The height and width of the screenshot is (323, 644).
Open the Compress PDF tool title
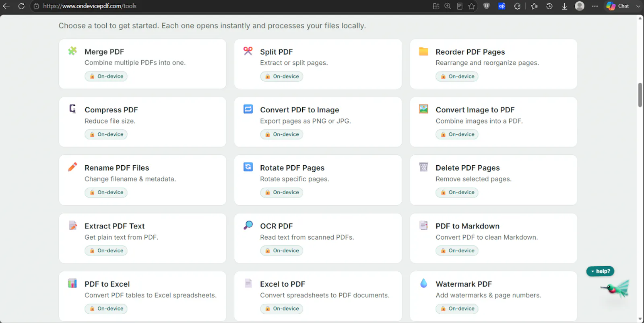[111, 110]
